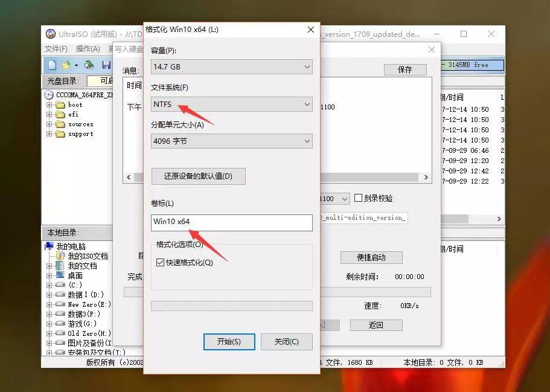550x392 pixels.
Task: Click the support folder icon
Action: 61,134
